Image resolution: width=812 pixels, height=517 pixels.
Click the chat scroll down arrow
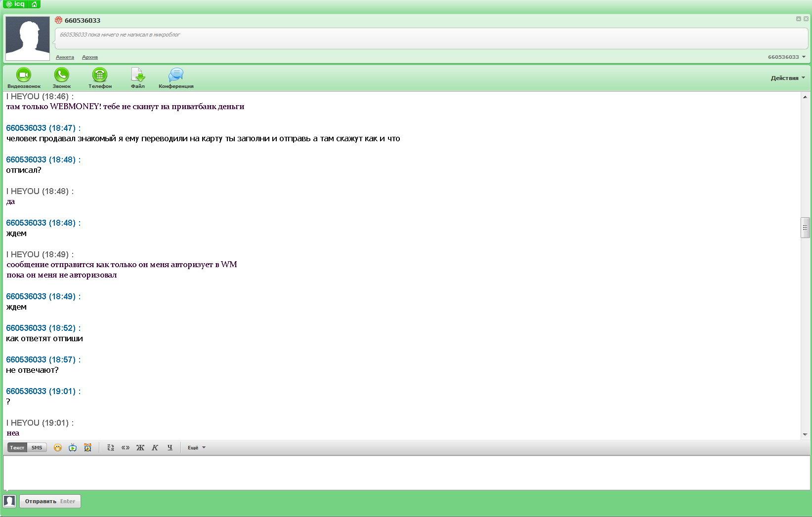click(805, 435)
